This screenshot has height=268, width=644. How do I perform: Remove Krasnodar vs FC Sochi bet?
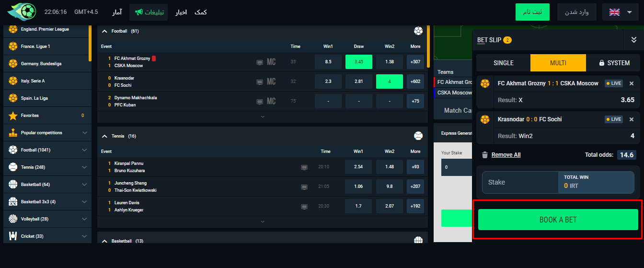[631, 119]
